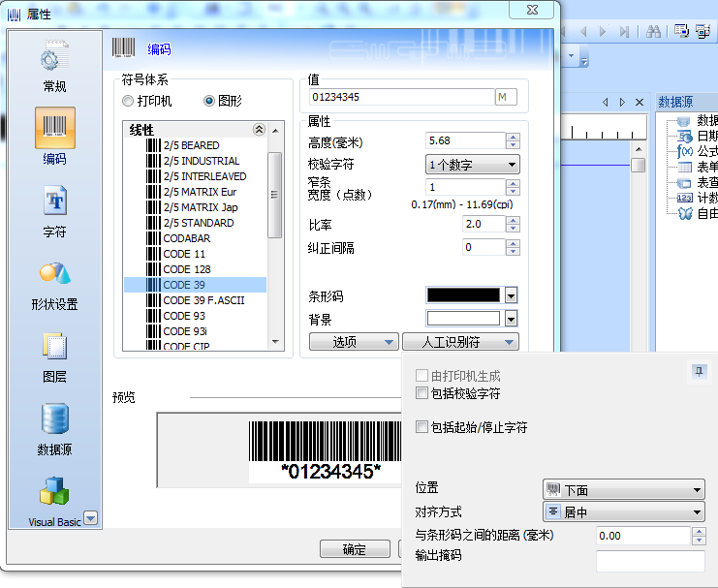The width and height of the screenshot is (718, 588).
Task: Click the 自由 butterfly item in data source tree
Action: [697, 213]
